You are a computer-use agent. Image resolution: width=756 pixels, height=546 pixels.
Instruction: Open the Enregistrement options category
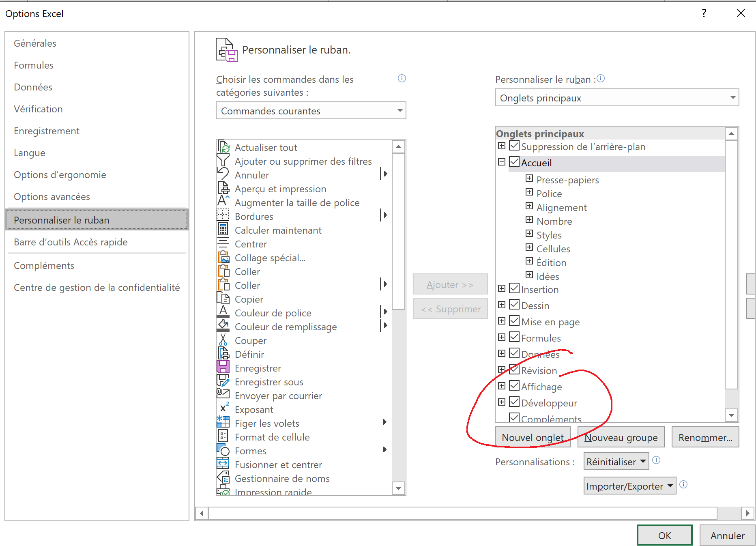97,131
